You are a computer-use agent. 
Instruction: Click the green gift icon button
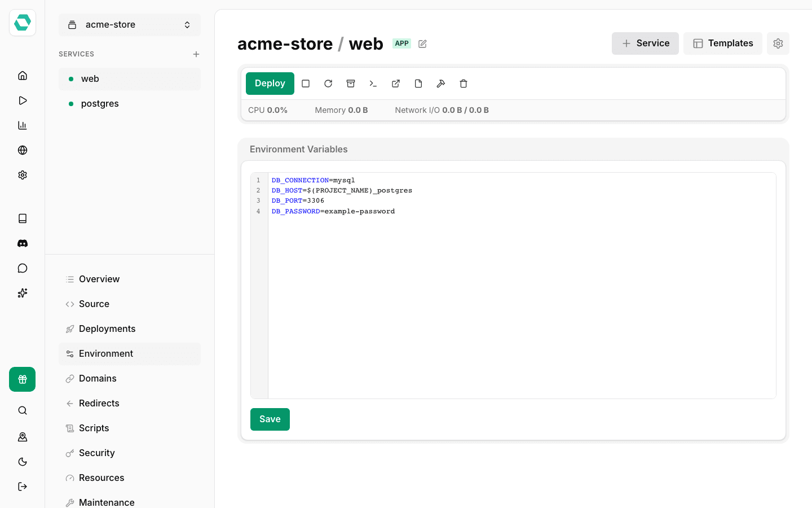(x=23, y=379)
